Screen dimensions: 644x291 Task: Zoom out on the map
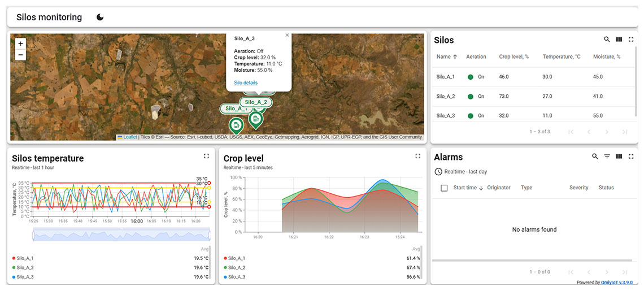pos(20,55)
